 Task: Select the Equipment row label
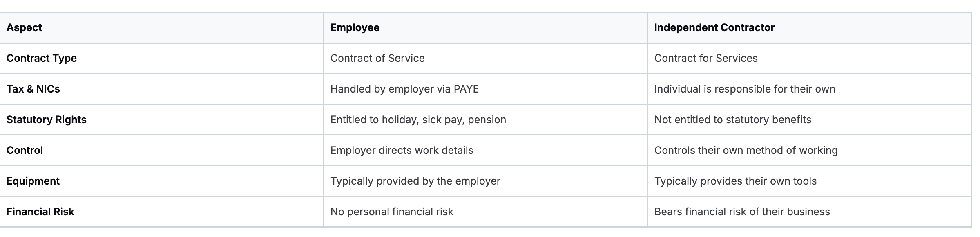pyautogui.click(x=33, y=181)
